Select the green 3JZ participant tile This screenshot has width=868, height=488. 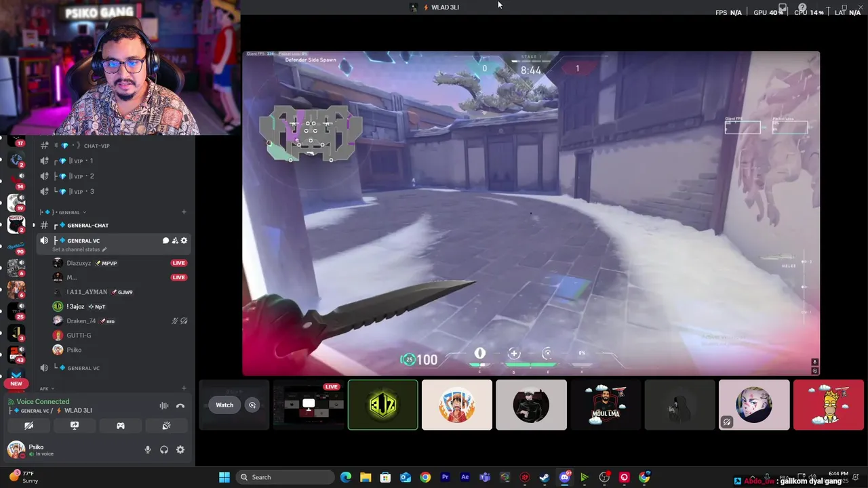coord(383,405)
